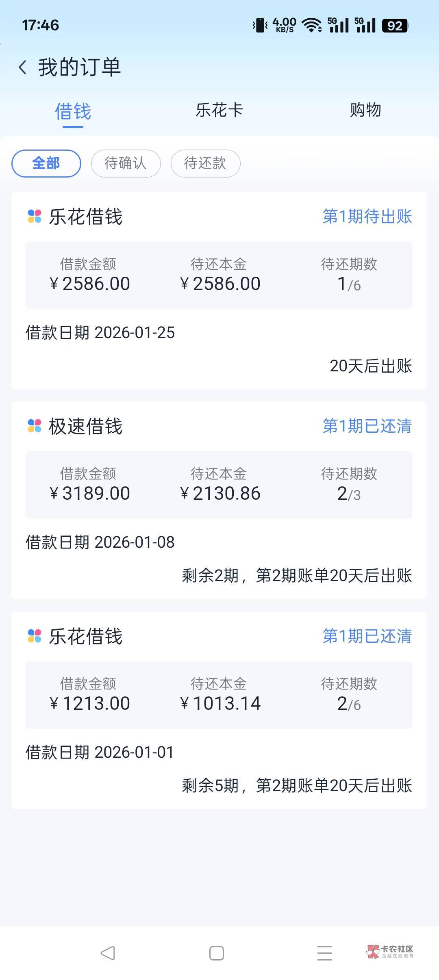This screenshot has height=980, width=439.
Task: Open the recent apps menu icon
Action: [324, 953]
